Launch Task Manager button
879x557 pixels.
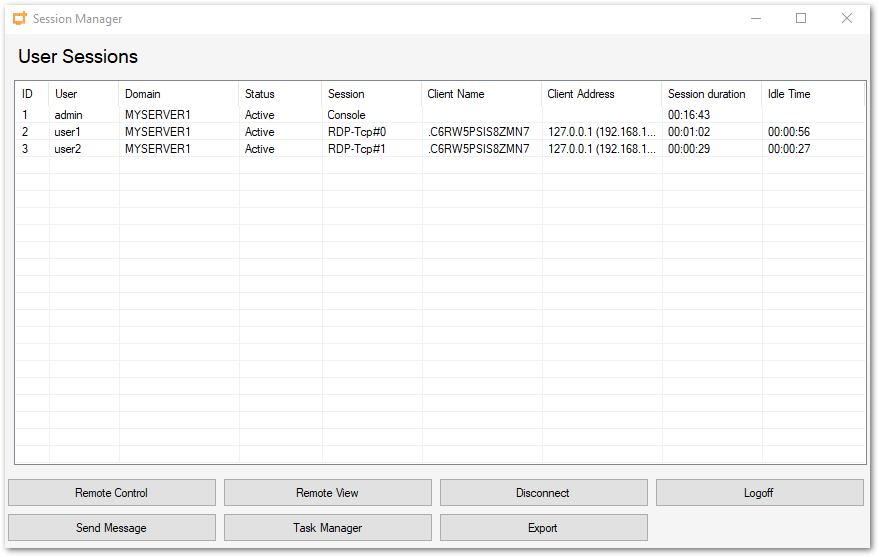pos(327,528)
